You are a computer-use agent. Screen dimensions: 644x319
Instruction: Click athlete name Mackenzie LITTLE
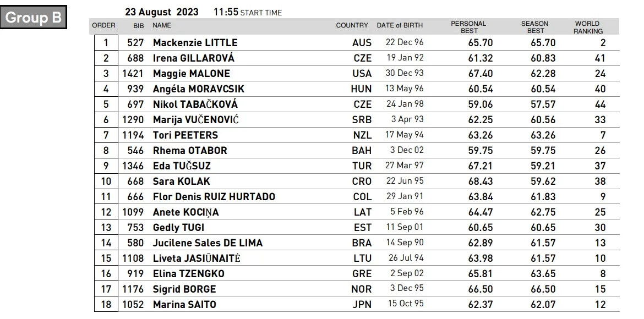[195, 43]
